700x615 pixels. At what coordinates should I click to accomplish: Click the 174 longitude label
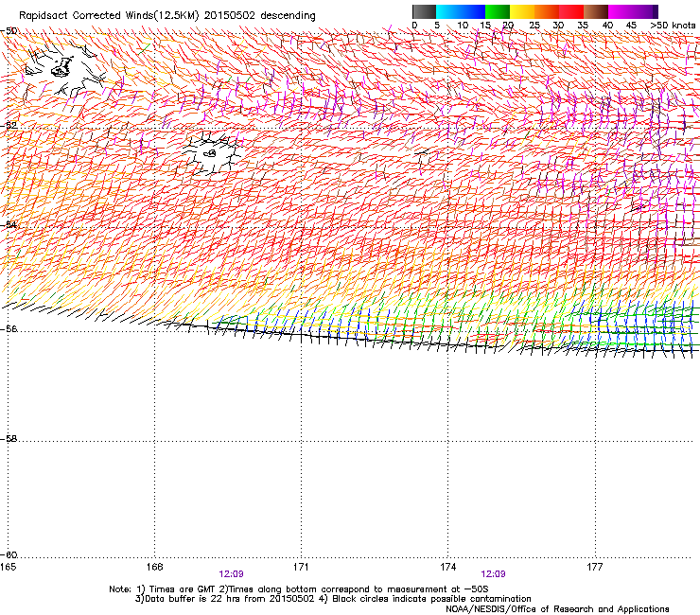(x=447, y=567)
